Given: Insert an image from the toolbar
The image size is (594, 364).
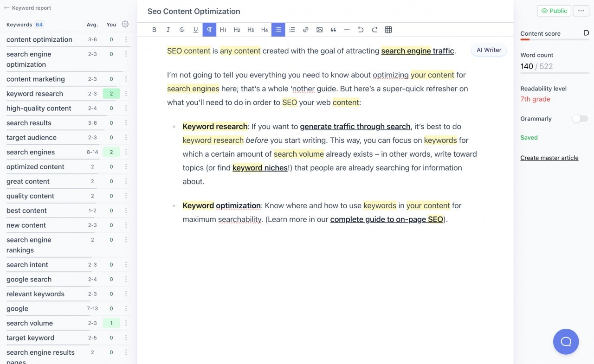Looking at the screenshot, I should point(319,30).
